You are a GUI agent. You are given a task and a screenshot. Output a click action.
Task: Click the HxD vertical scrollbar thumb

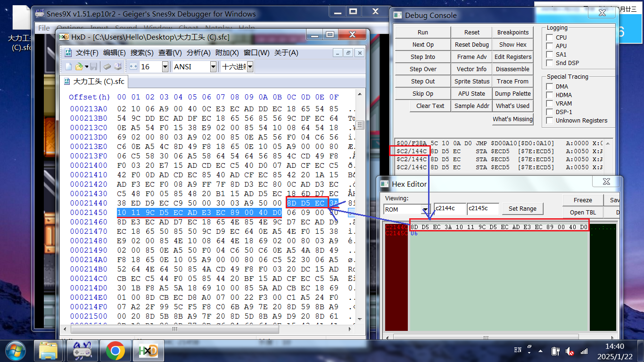(360, 125)
